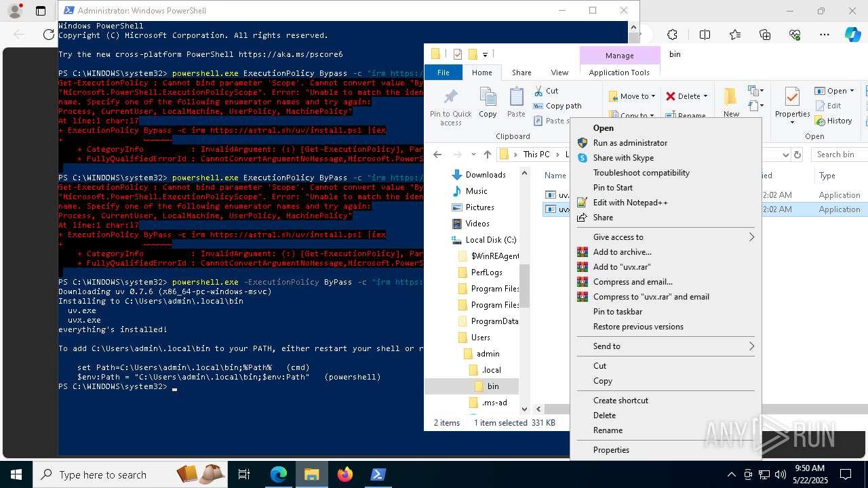Image resolution: width=868 pixels, height=488 pixels.
Task: Open the File tab
Action: click(x=443, y=73)
